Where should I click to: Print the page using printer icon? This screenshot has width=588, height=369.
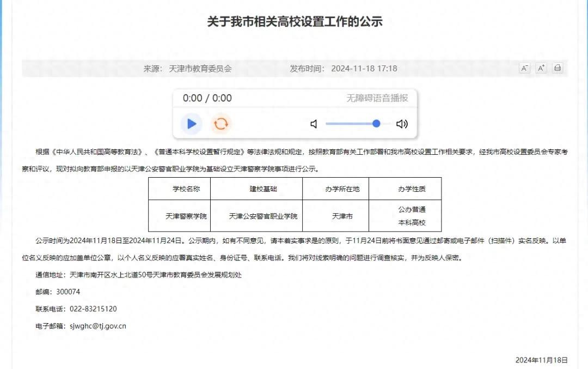click(x=557, y=68)
